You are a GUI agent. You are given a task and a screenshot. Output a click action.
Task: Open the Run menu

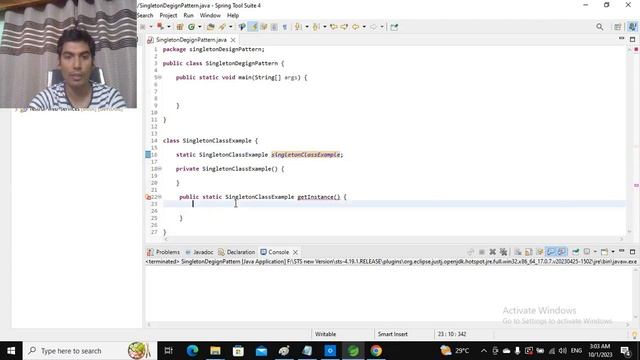click(x=188, y=16)
